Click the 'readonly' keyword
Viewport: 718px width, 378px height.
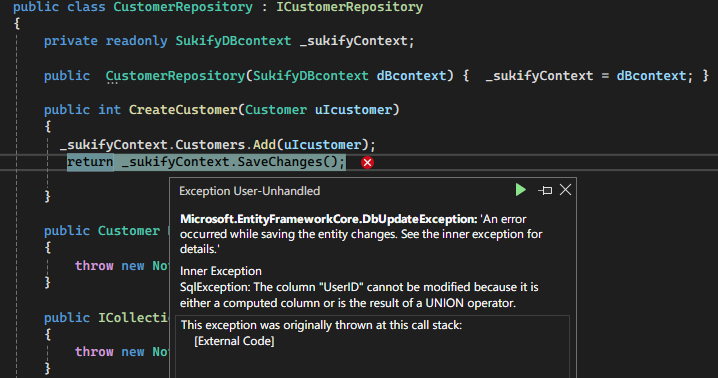[136, 41]
